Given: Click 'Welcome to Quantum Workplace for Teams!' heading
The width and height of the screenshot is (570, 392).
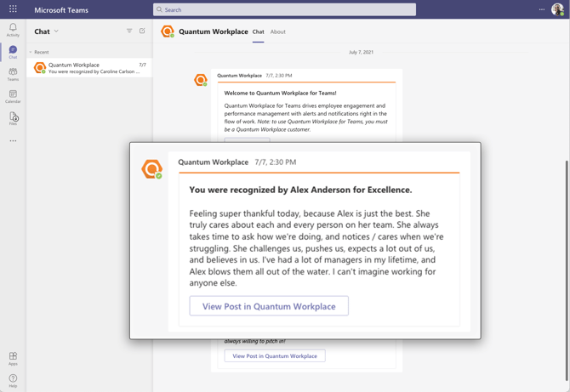Looking at the screenshot, I should (x=280, y=93).
